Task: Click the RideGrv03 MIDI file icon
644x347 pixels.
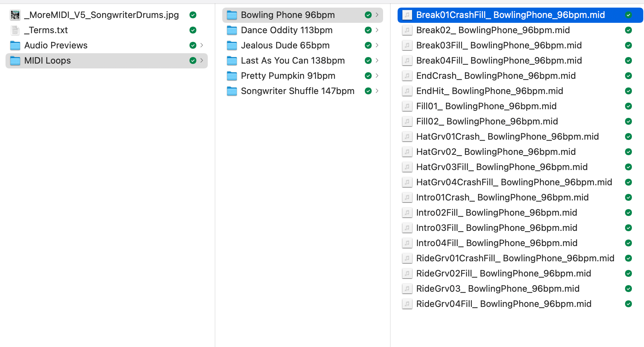Action: click(407, 289)
